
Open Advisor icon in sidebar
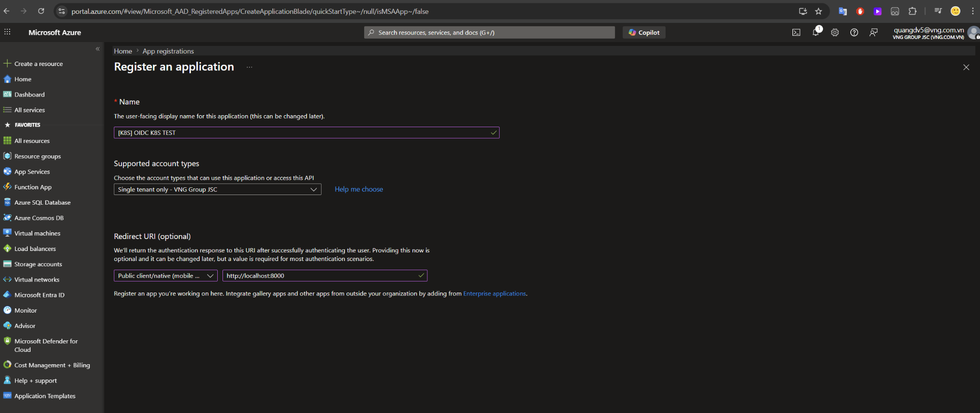click(7, 326)
